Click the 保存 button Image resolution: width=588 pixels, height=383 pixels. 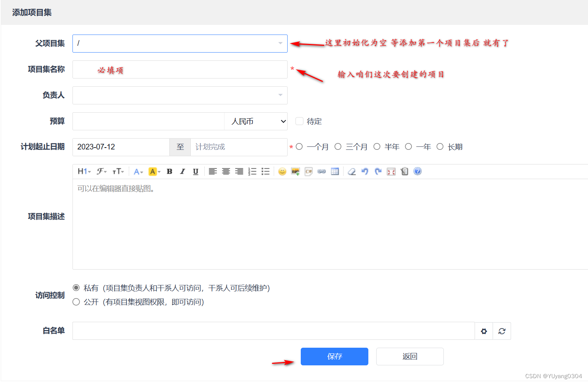(x=335, y=356)
